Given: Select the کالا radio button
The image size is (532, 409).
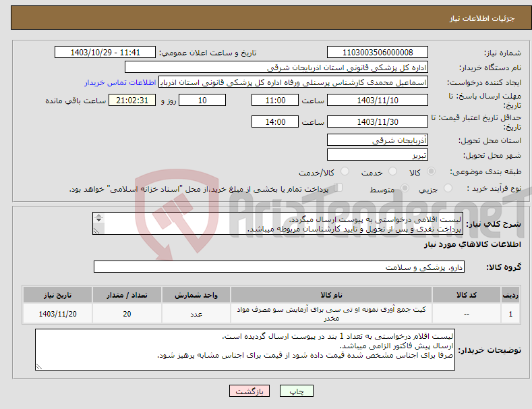Looking at the screenshot, I should pos(431,171).
